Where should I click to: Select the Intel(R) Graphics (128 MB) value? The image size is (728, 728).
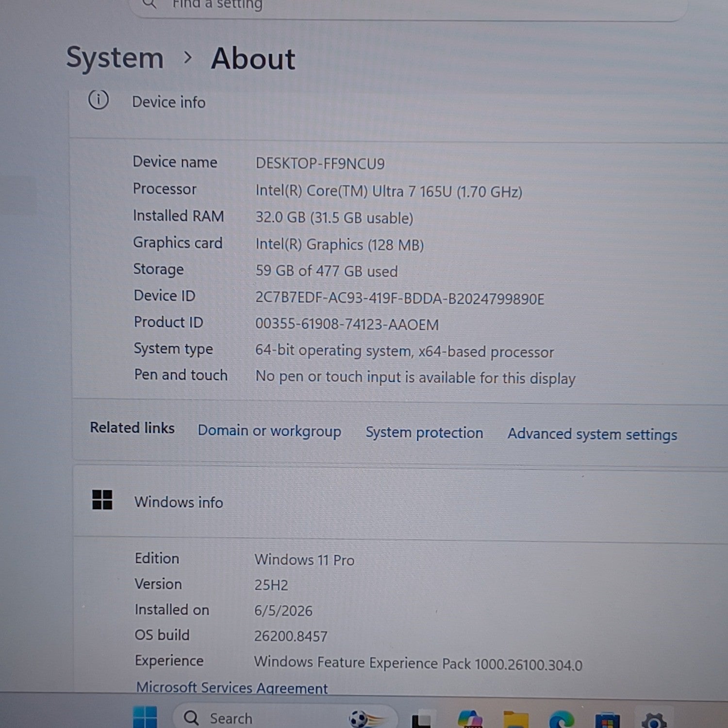click(x=340, y=245)
